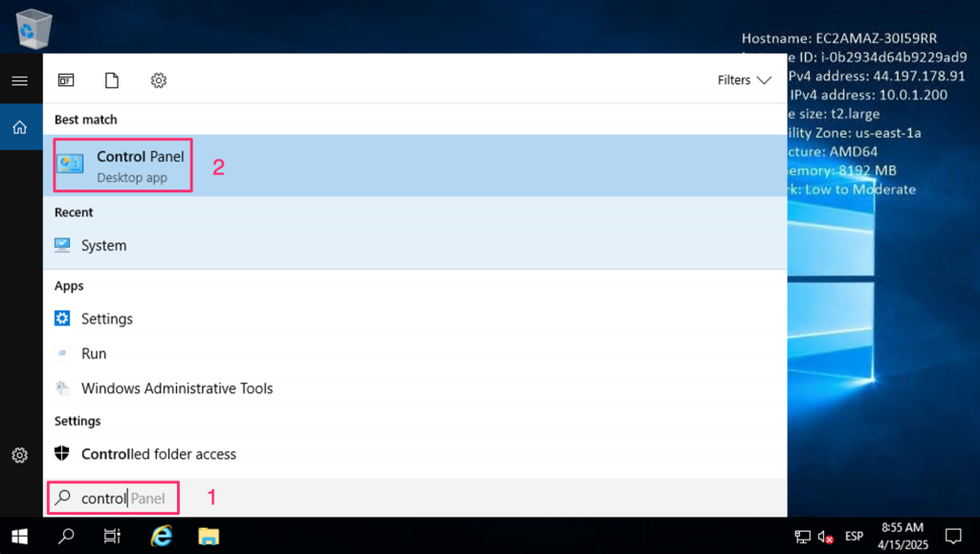Click the Windows Start button

19,536
